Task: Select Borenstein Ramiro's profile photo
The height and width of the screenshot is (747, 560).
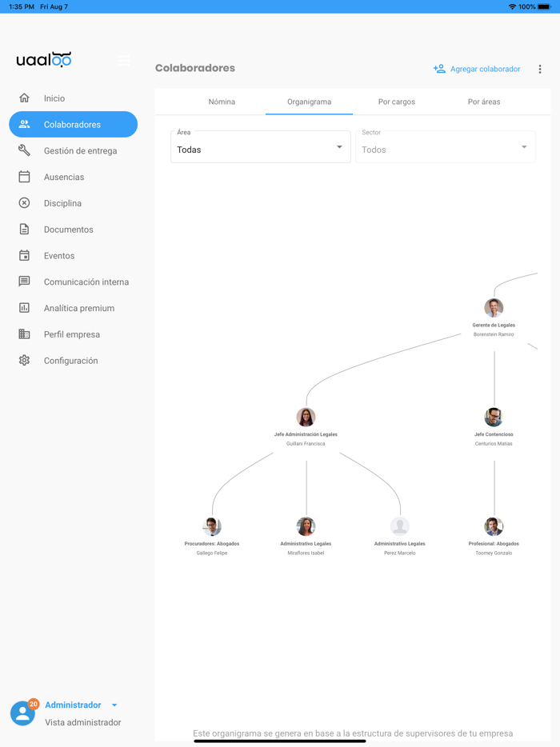Action: 494,308
